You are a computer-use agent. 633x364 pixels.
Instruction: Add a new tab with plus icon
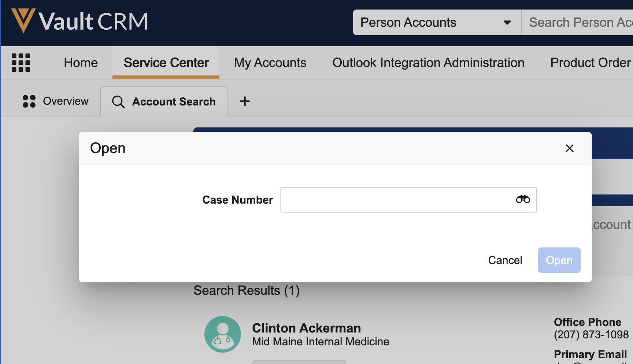click(x=245, y=101)
